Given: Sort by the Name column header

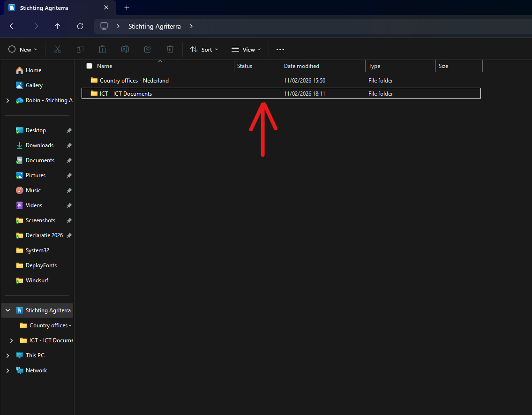Looking at the screenshot, I should 105,66.
